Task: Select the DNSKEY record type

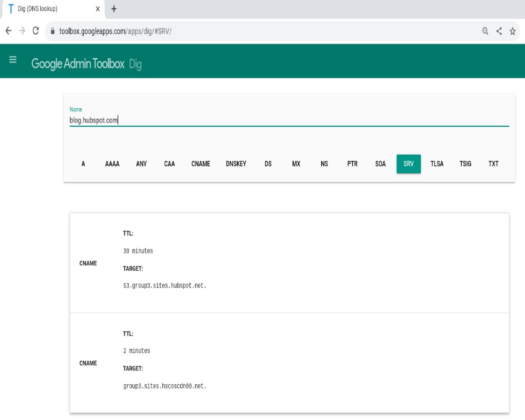Action: pos(236,164)
